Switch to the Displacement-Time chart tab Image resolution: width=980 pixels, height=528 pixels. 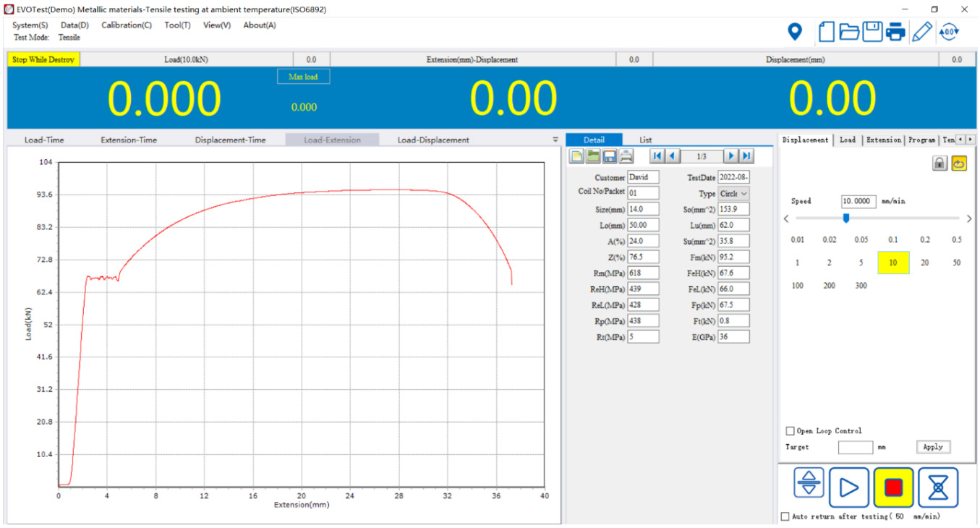pos(230,140)
